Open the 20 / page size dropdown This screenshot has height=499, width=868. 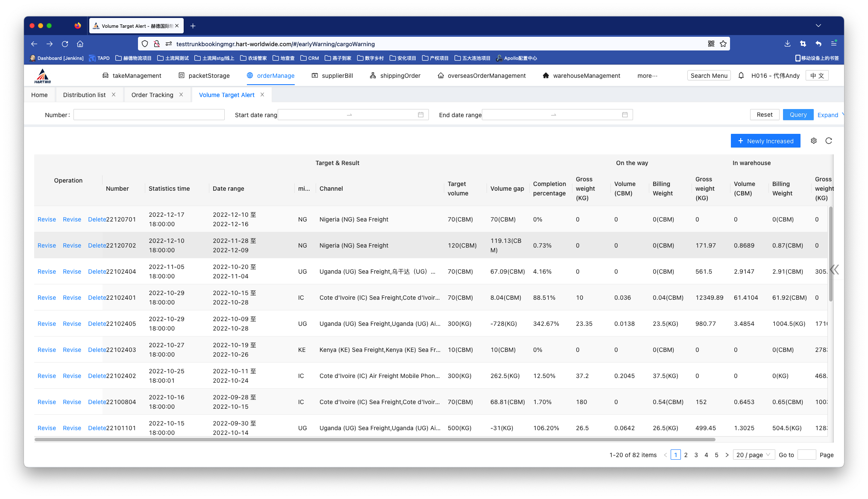point(754,455)
